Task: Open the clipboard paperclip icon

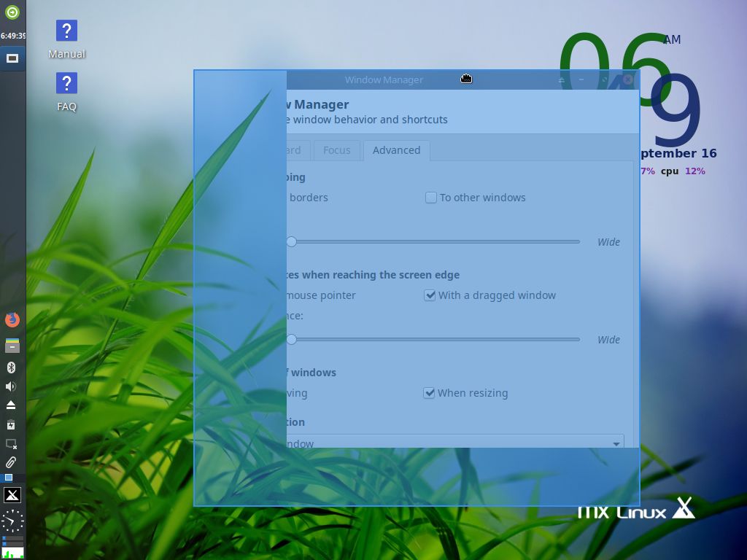Action: click(12, 462)
